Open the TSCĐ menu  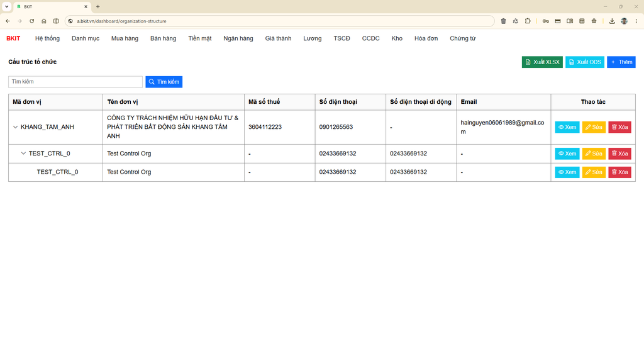click(341, 38)
